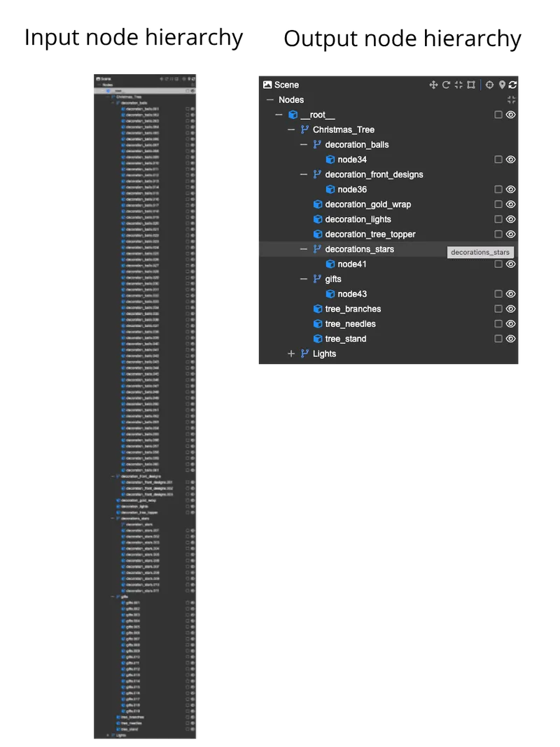Expand the Lights group
Screen dimensions: 560x747
point(291,354)
